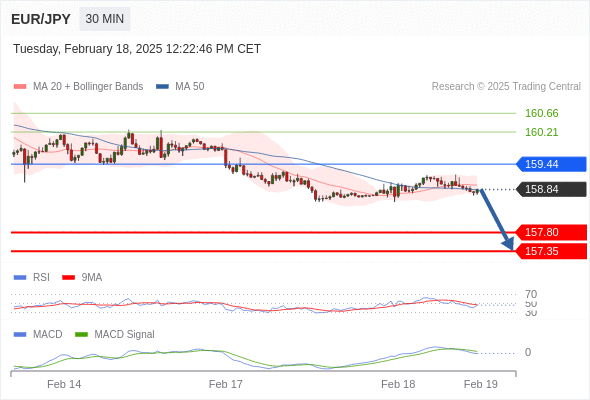This screenshot has height=400, width=590.
Task: Click the RSI blue legend swatch
Action: (20, 278)
